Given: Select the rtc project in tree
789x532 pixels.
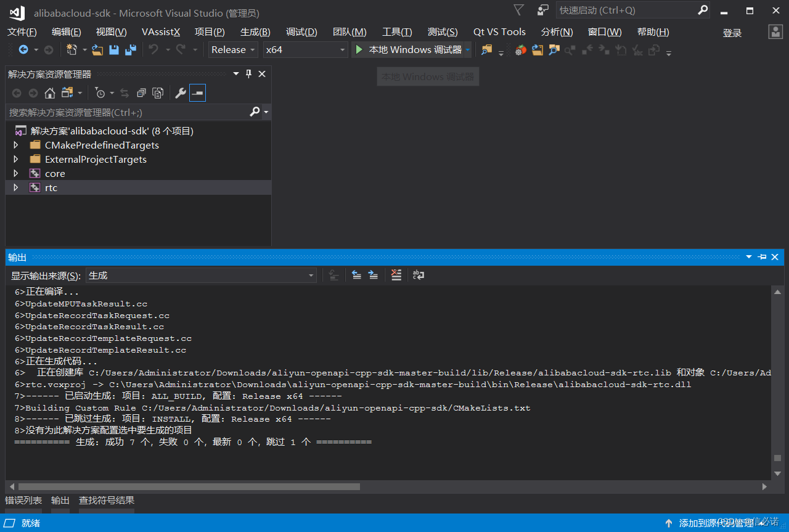Looking at the screenshot, I should click(x=51, y=188).
